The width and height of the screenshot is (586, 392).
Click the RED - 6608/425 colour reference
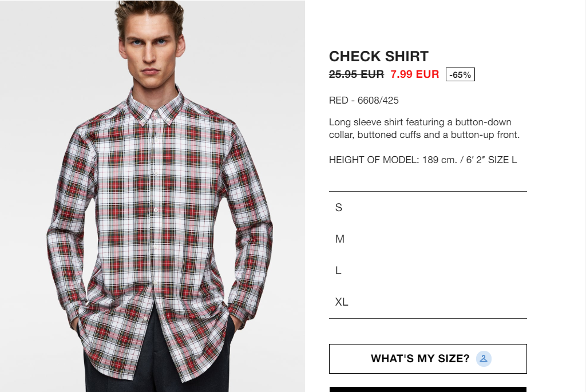click(x=363, y=100)
